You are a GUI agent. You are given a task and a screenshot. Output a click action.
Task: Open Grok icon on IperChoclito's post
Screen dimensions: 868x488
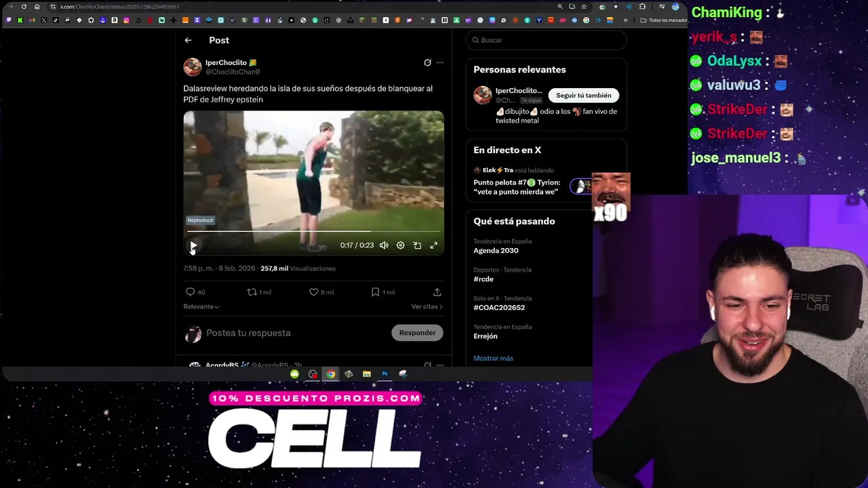427,62
